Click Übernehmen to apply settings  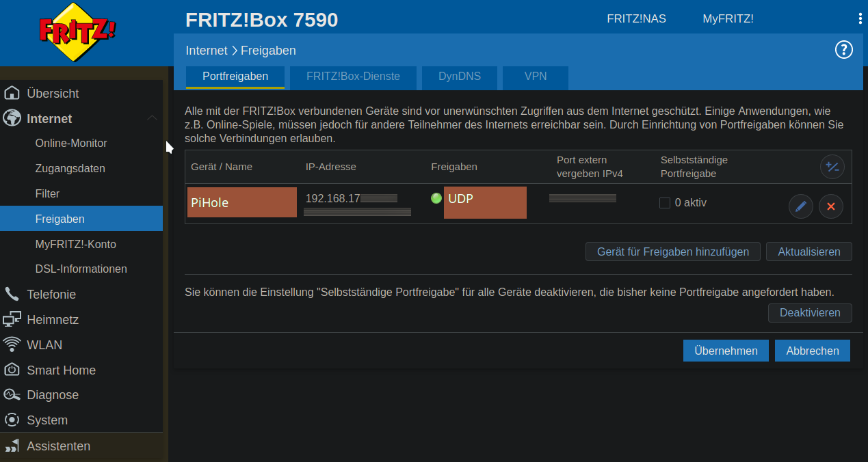726,351
